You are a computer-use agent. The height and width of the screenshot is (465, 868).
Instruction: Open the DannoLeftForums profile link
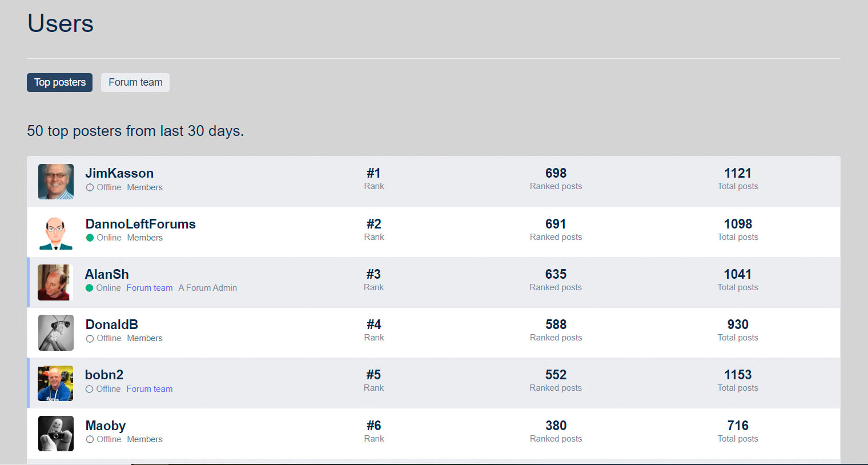click(x=140, y=224)
